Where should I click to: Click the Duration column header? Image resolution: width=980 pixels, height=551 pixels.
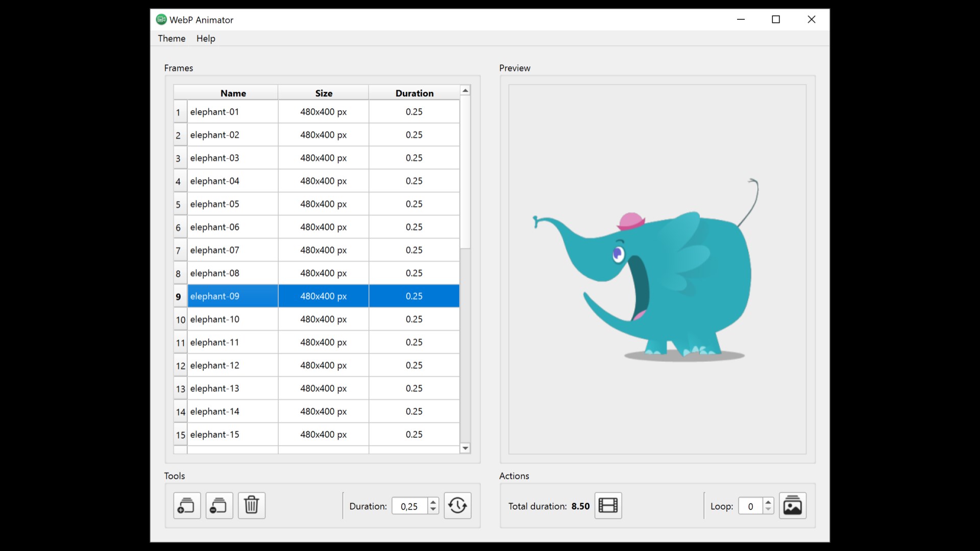(x=414, y=93)
